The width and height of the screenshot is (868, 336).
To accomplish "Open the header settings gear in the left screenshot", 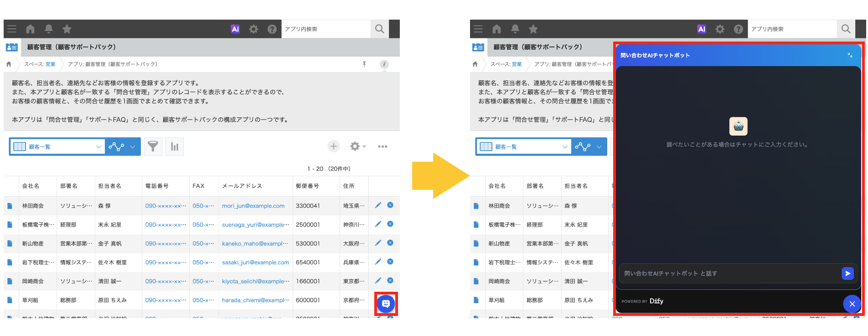I will pos(253,29).
